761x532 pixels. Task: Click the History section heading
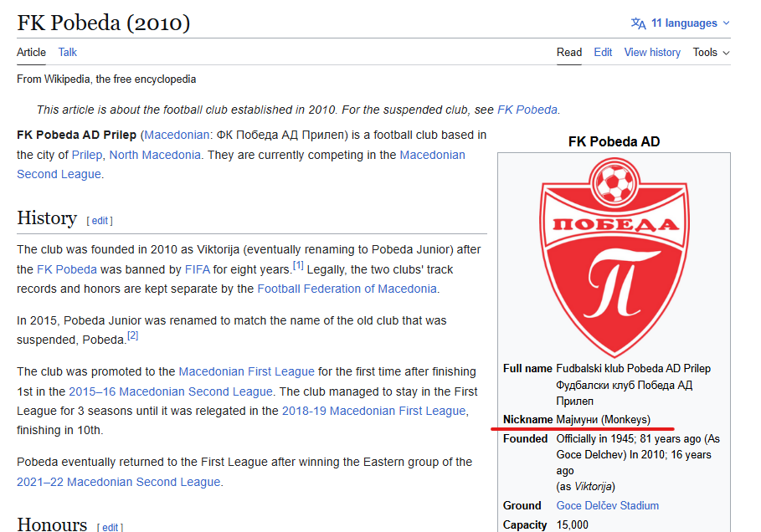pos(47,218)
